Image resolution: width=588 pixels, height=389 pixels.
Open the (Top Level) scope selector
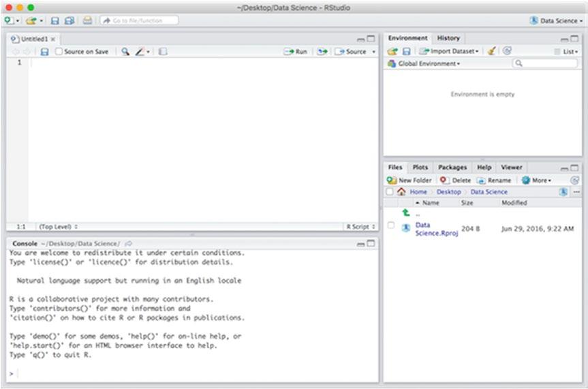pos(58,227)
